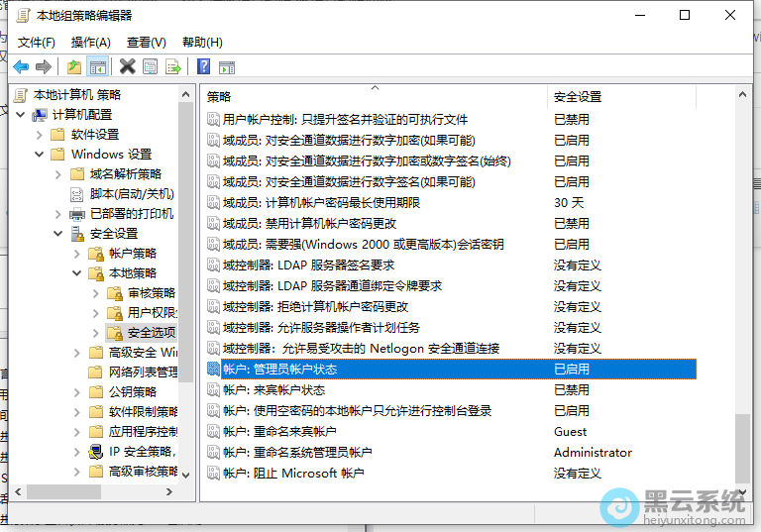Click the Show/Hide action pane icon
The image size is (761, 532).
(x=226, y=66)
